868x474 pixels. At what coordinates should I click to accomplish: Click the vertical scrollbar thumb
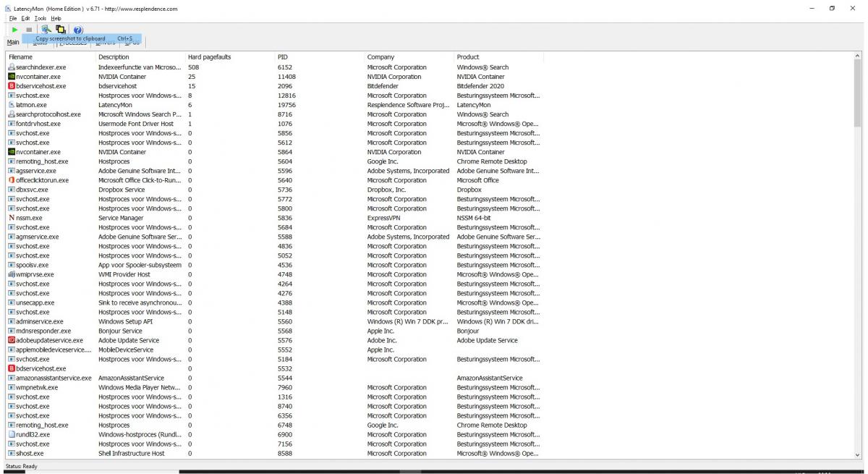click(x=858, y=94)
